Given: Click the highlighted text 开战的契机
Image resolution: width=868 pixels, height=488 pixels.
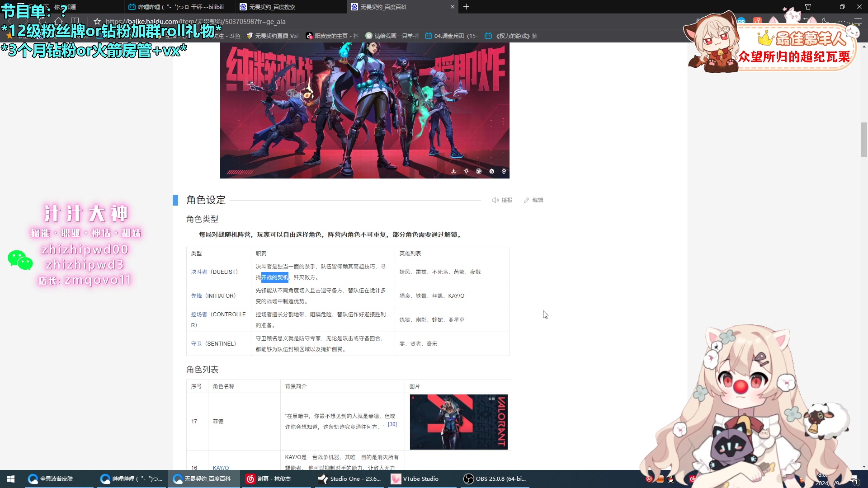Looking at the screenshot, I should 275,277.
